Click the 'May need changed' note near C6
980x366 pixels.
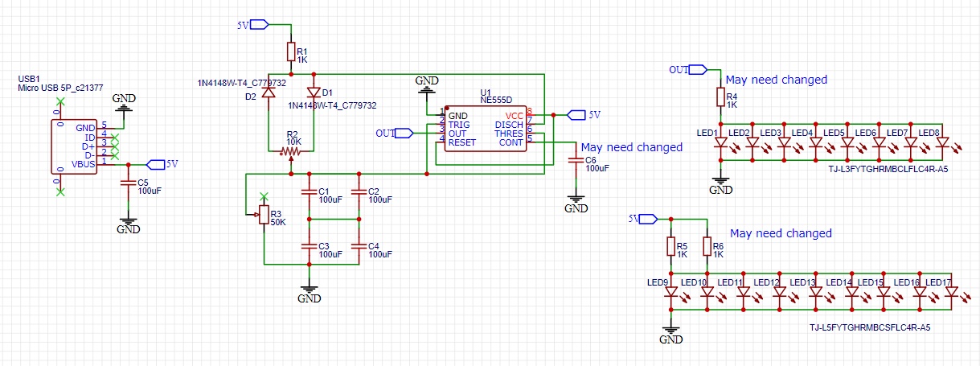point(632,147)
